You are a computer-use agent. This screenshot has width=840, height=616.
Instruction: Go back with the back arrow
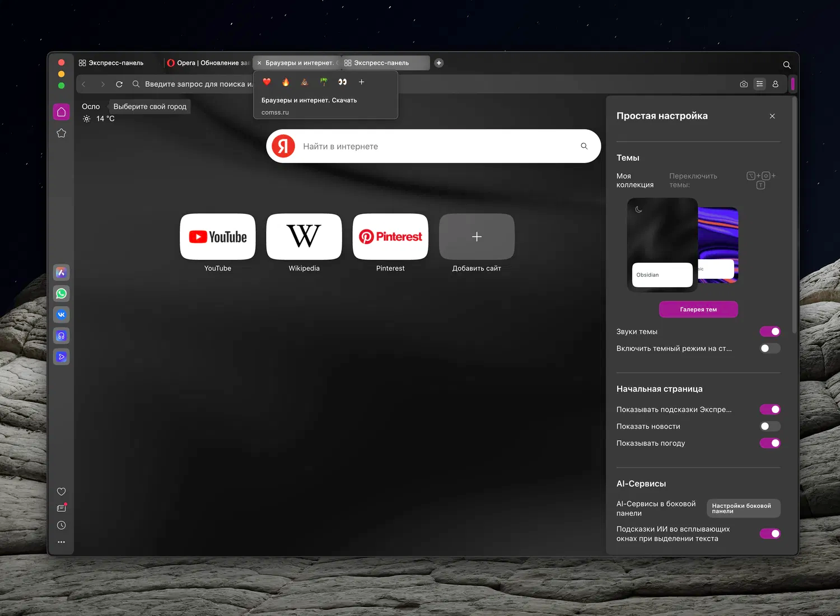tap(84, 84)
